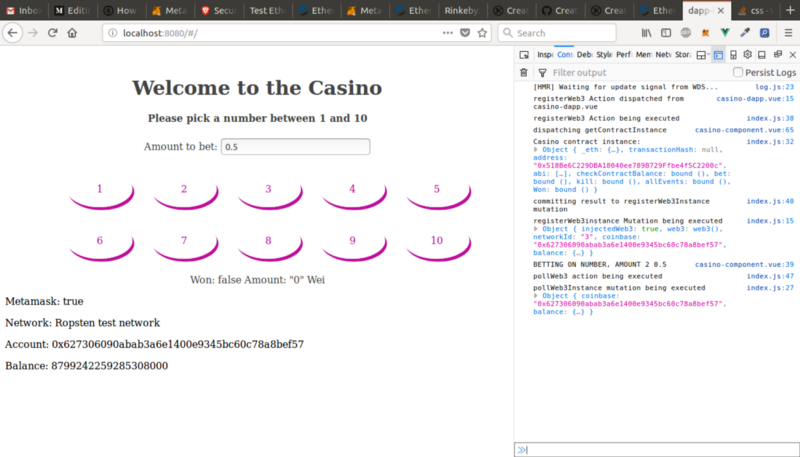Bet on number 7
800x457 pixels.
(186, 245)
